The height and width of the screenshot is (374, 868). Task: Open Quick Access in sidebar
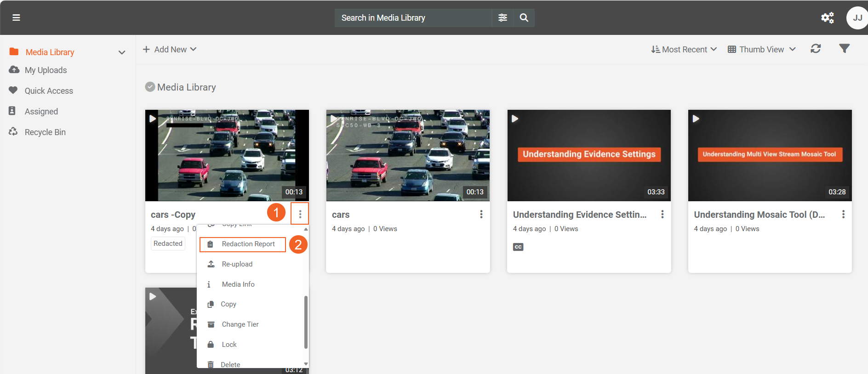tap(49, 91)
